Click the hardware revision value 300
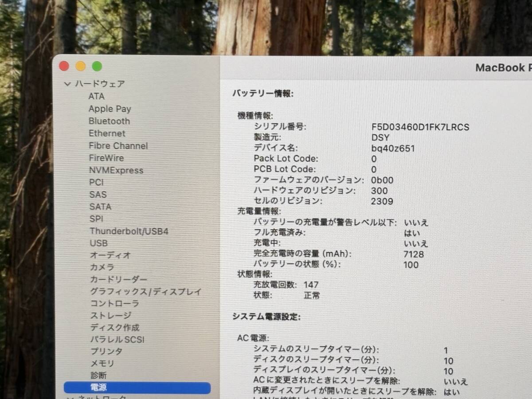 379,191
